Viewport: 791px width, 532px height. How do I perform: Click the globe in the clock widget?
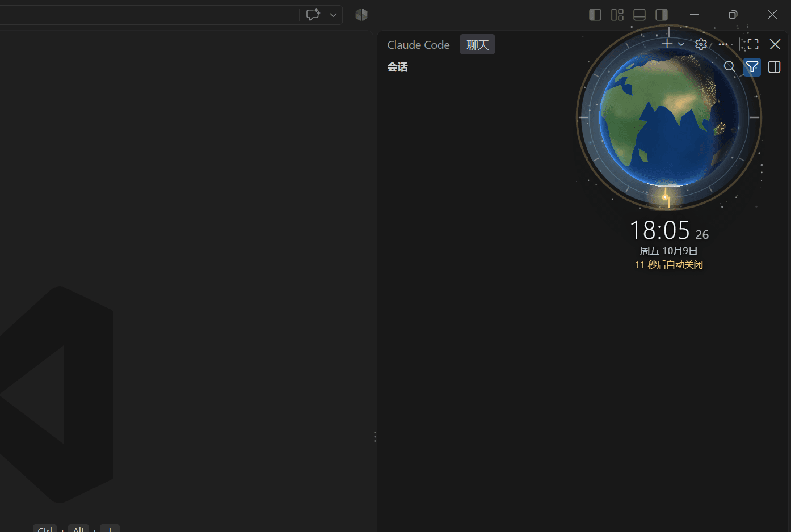pos(669,117)
